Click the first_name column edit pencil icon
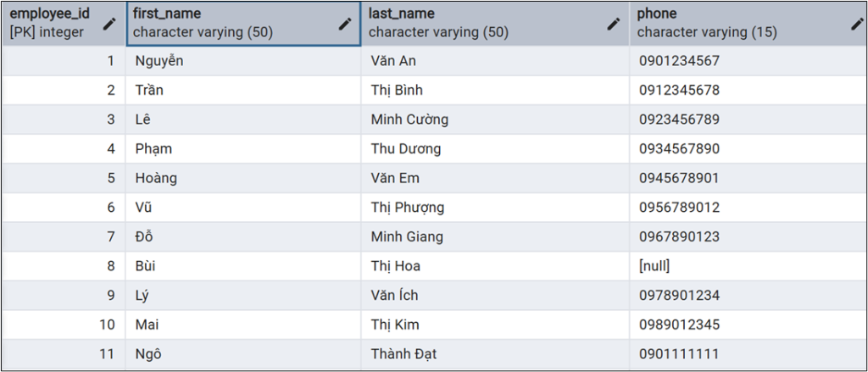The width and height of the screenshot is (868, 372). click(344, 24)
